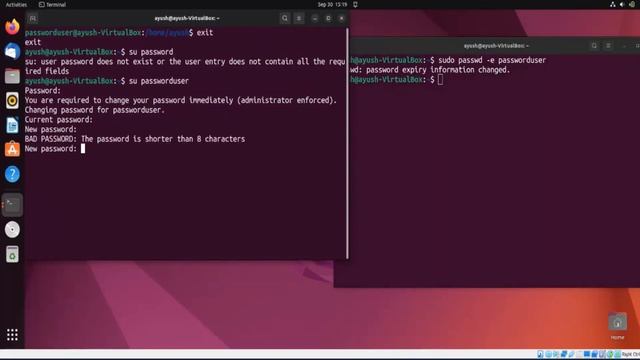Open the Help icon in dock

click(x=12, y=174)
